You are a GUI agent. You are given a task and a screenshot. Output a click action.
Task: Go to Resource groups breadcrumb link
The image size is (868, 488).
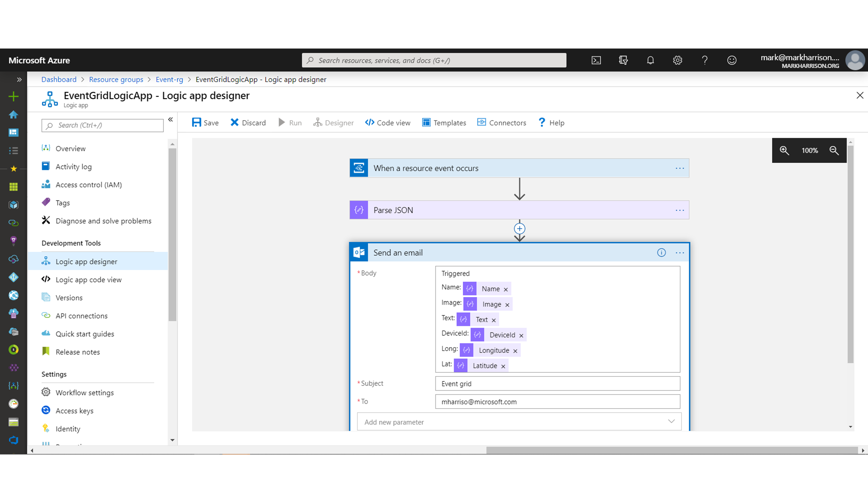116,79
